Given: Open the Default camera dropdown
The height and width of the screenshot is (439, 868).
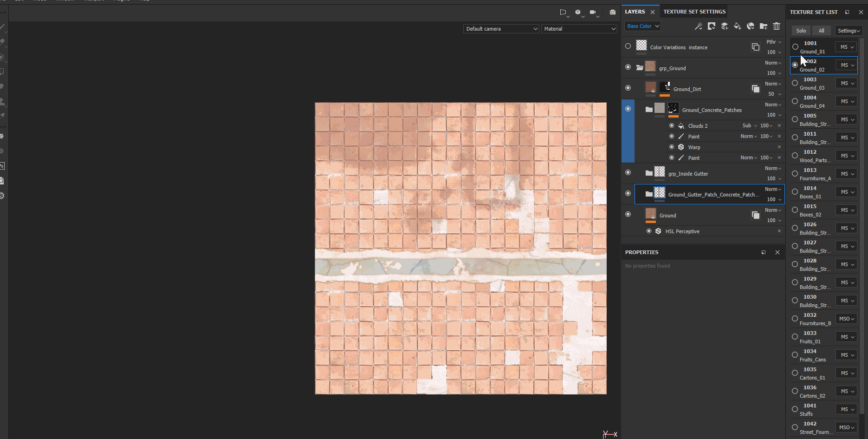Looking at the screenshot, I should pos(501,29).
